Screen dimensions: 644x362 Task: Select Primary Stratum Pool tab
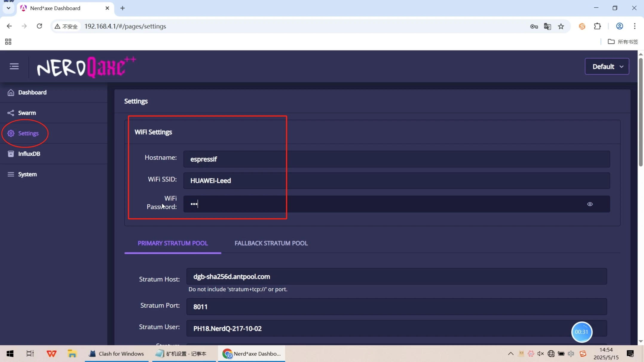tap(172, 243)
